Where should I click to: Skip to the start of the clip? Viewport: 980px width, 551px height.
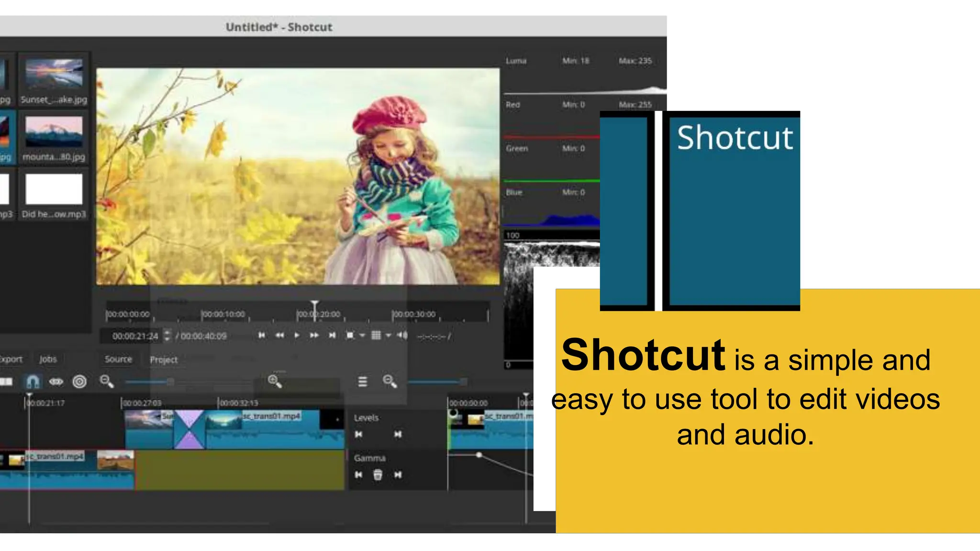(x=262, y=335)
